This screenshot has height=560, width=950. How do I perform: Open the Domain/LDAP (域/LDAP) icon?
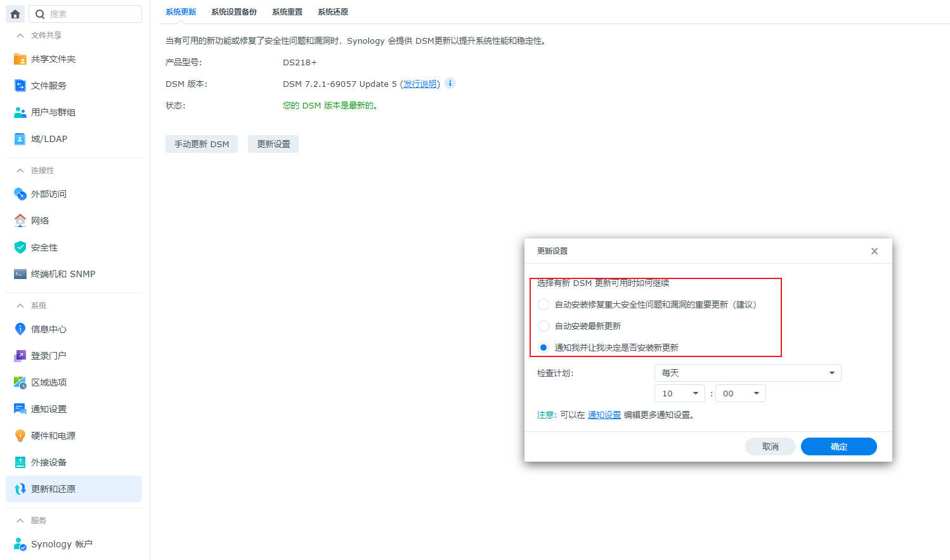20,139
